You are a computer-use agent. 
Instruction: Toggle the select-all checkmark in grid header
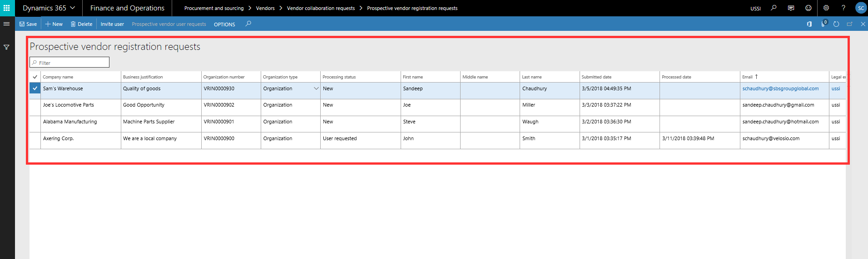[x=35, y=77]
